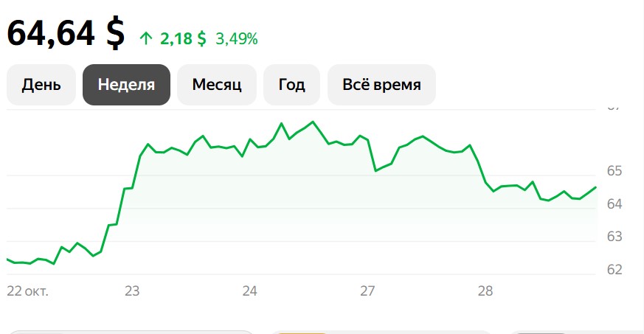Click the green up arrow icon

[x=145, y=39]
